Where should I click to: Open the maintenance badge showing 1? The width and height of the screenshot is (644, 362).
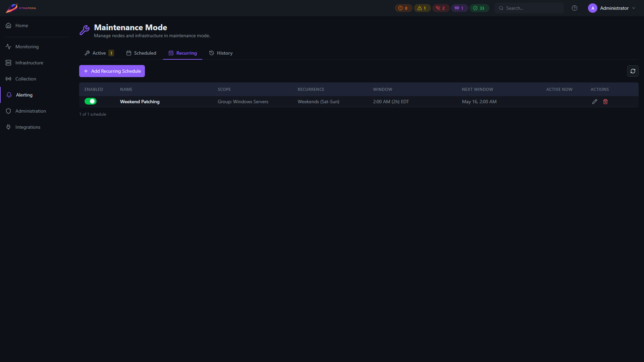click(x=459, y=8)
